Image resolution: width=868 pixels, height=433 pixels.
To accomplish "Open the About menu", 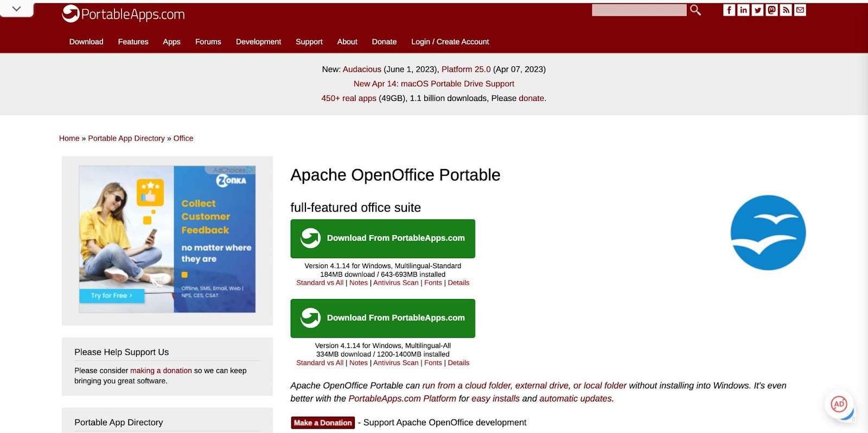I will pyautogui.click(x=347, y=42).
